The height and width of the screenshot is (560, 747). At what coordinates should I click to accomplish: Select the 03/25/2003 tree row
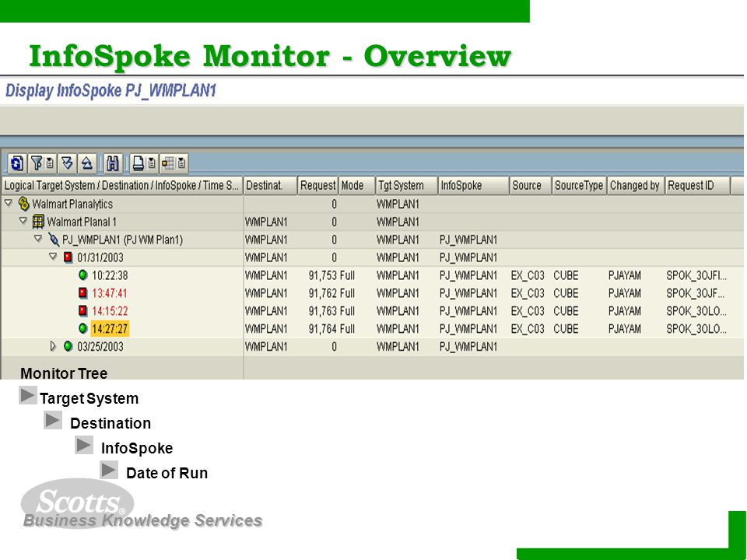tap(100, 347)
